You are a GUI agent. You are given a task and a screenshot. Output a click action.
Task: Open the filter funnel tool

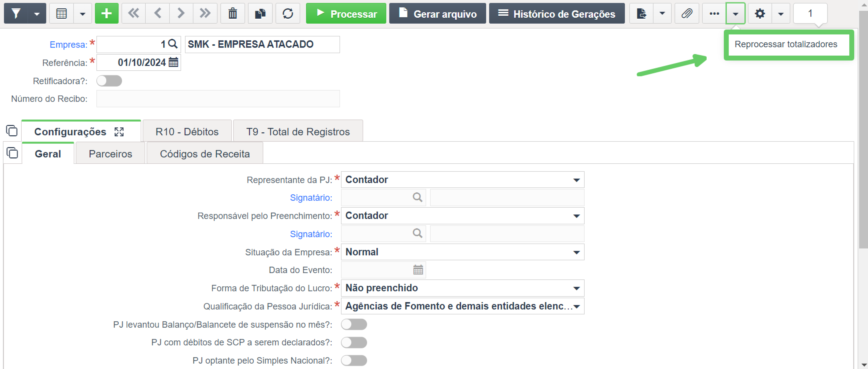pos(15,14)
